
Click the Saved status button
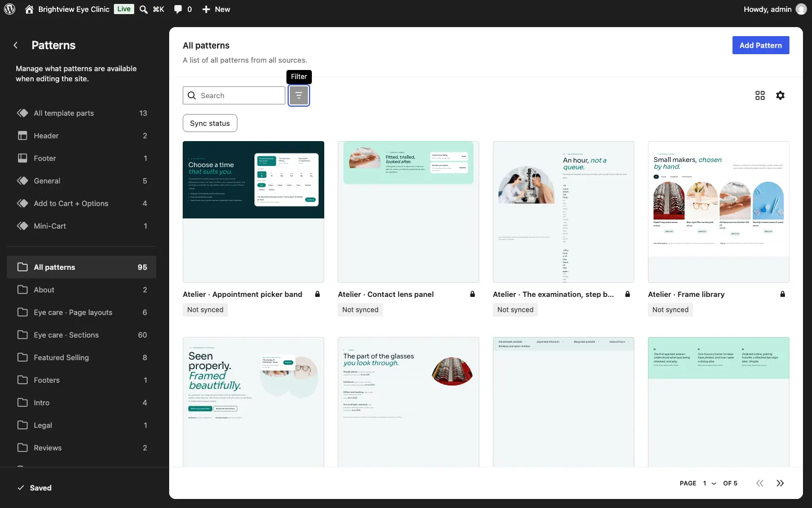34,488
